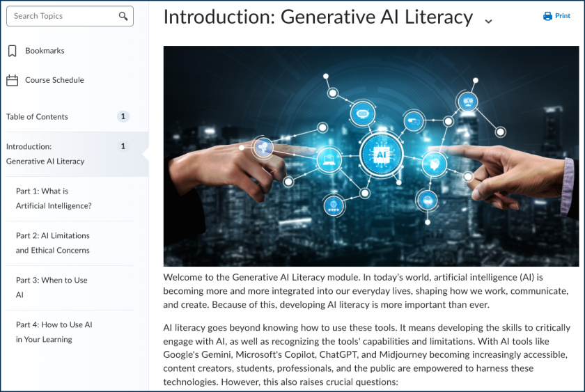Click the magnifying glass search icon
This screenshot has height=392, width=585.
coord(123,16)
